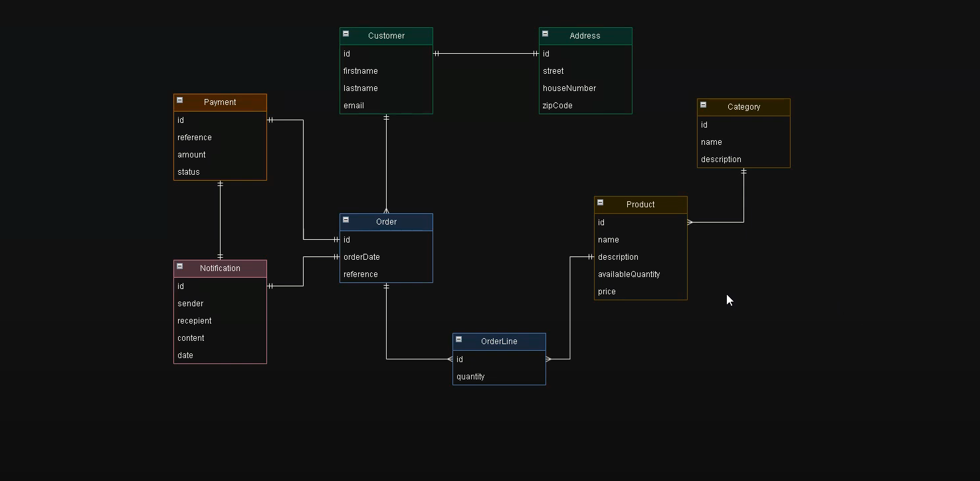Click the Product table header

[x=640, y=205]
